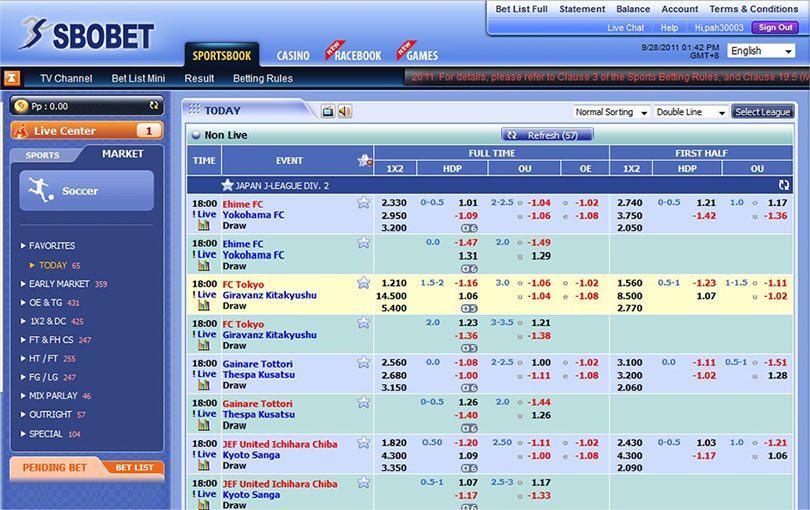Open statistics chart for second Ehime FC row
Viewport: 810px width, 510px height.
(204, 266)
